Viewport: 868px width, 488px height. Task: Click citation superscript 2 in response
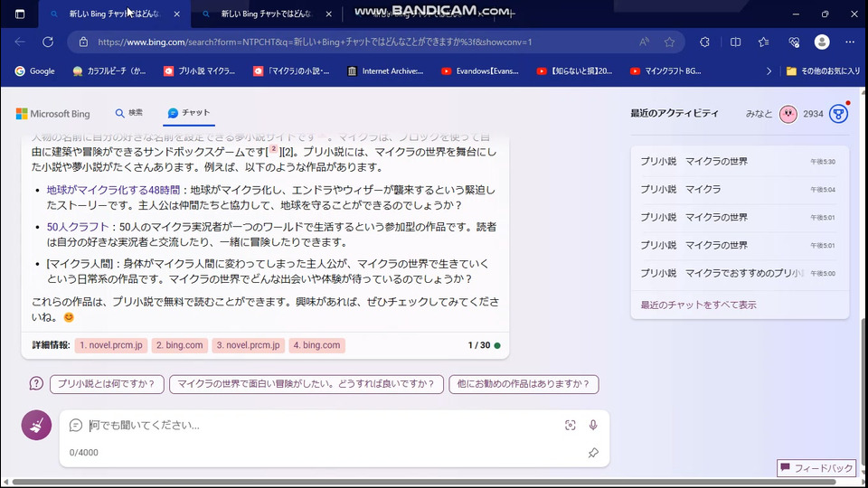click(x=273, y=149)
